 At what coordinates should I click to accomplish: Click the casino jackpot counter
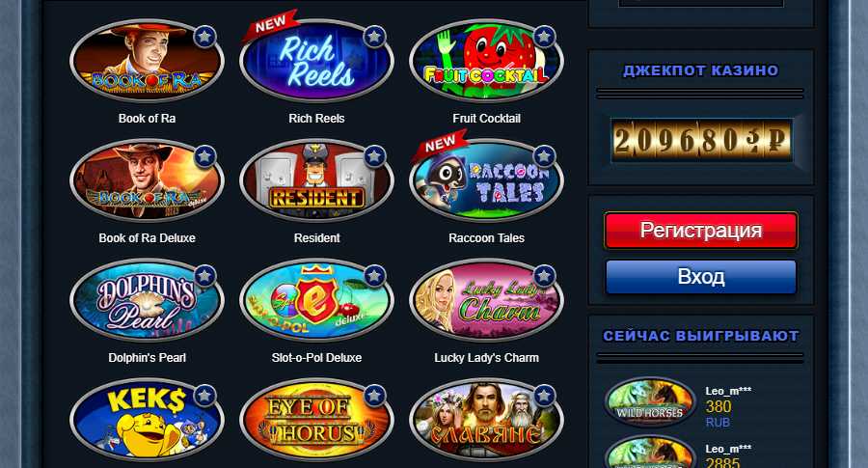(701, 140)
